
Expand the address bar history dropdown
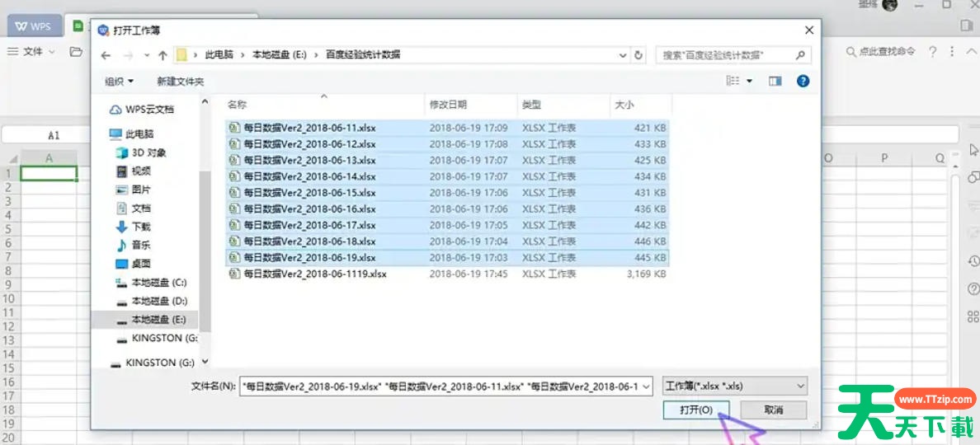[623, 55]
